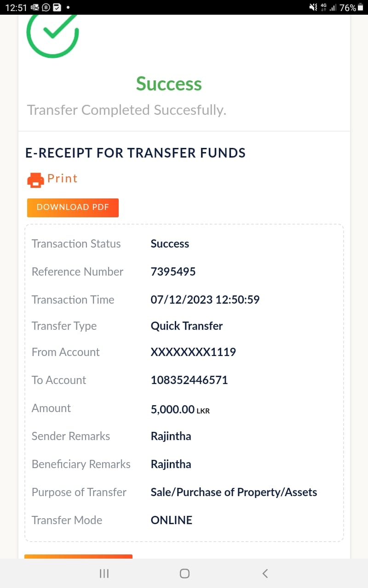368x588 pixels.
Task: Click the orange printer icon
Action: coord(35,180)
